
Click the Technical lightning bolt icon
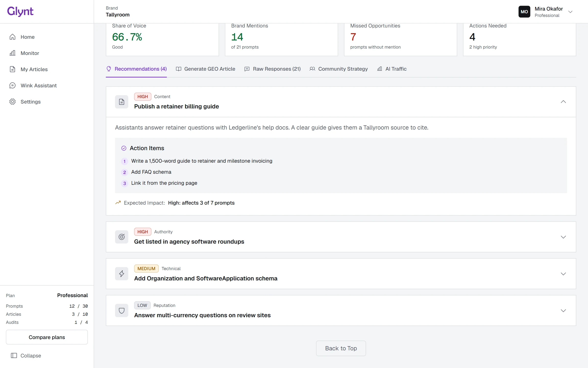click(122, 274)
